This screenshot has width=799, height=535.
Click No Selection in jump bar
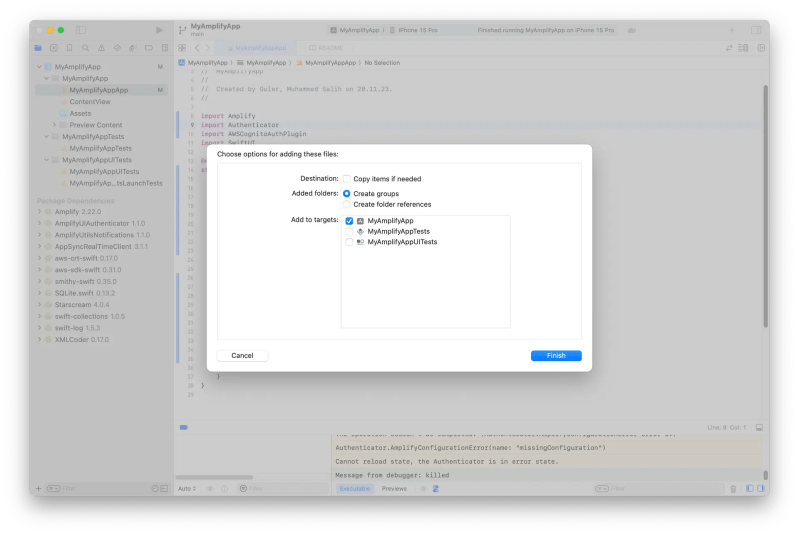382,63
